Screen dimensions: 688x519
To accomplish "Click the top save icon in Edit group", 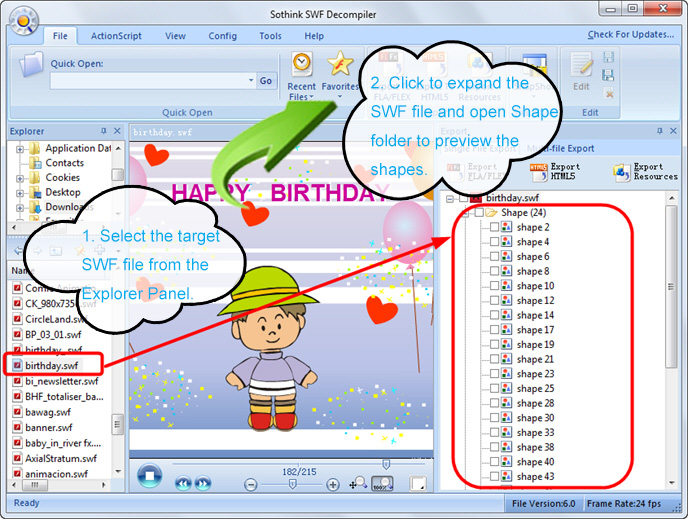I will tap(609, 57).
